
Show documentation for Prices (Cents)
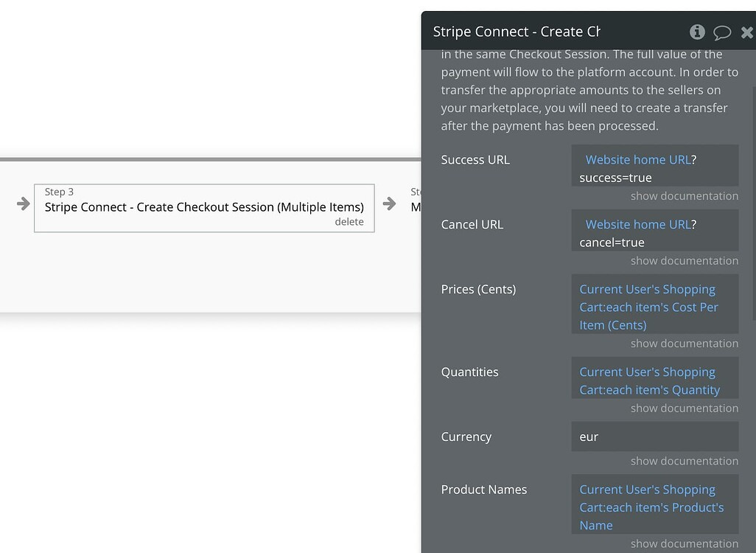[685, 343]
